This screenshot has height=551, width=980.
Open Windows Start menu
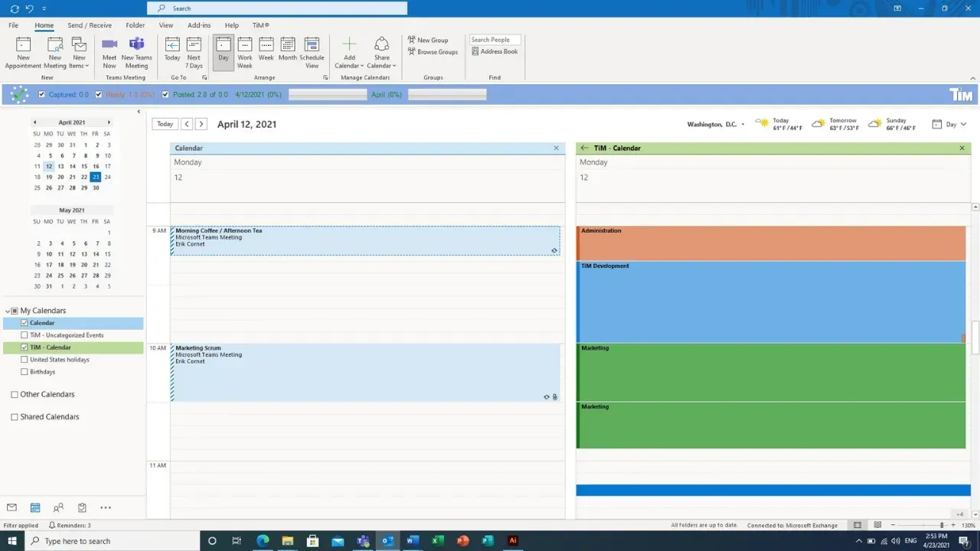point(12,541)
